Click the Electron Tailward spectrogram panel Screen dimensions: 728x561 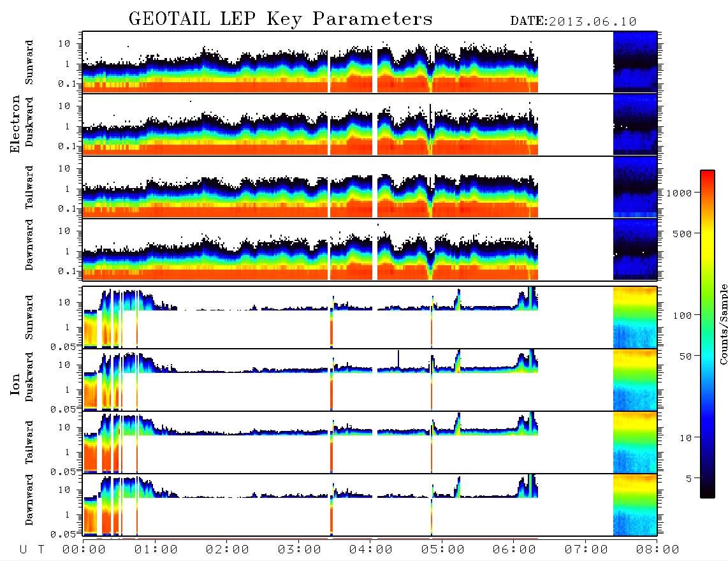coord(370,187)
